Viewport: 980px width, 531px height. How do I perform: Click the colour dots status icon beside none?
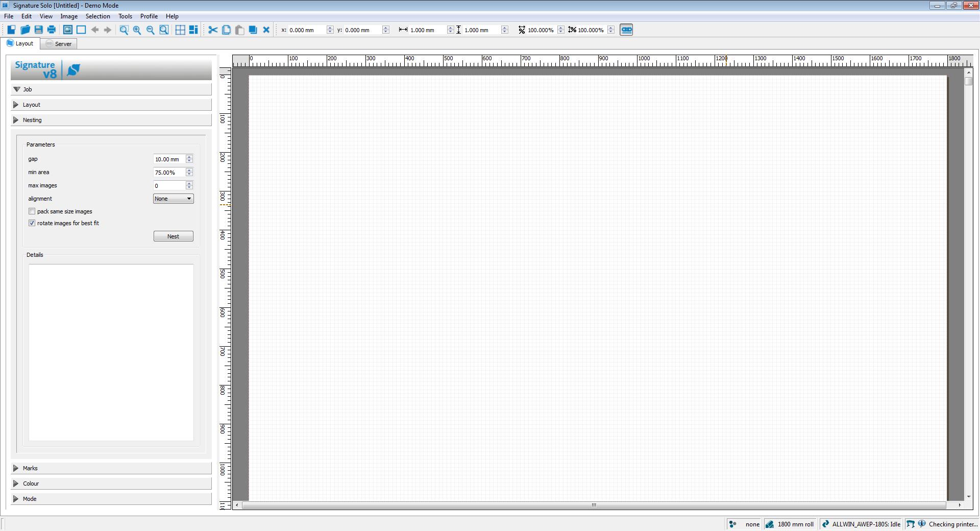coord(733,524)
